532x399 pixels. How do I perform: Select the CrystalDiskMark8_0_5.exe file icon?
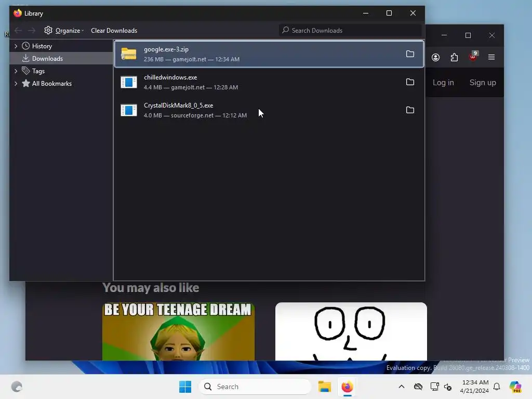(129, 110)
